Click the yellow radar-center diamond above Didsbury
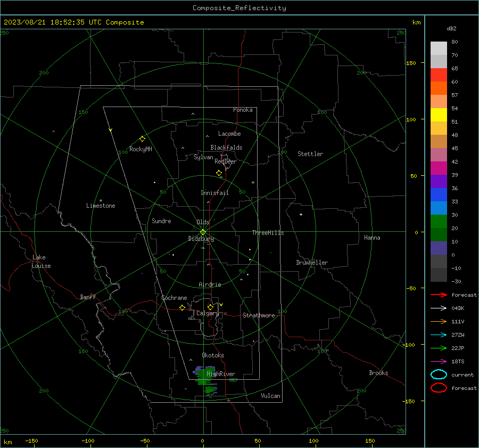This screenshot has width=479, height=448. pos(203,232)
